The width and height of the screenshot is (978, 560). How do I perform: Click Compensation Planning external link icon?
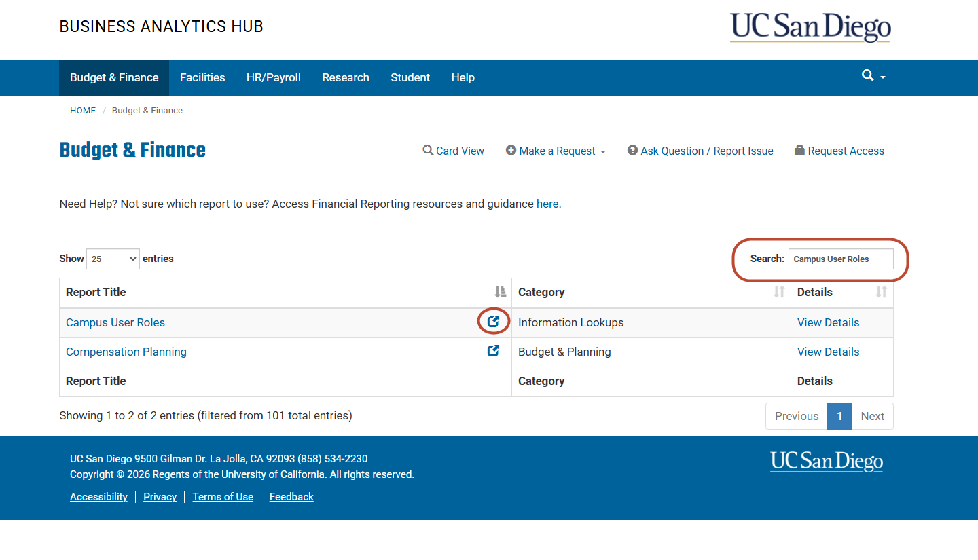[494, 351]
